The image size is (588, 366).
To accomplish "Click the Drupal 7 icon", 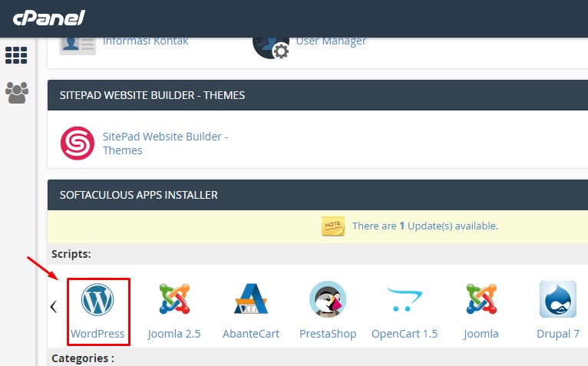I will tap(558, 299).
